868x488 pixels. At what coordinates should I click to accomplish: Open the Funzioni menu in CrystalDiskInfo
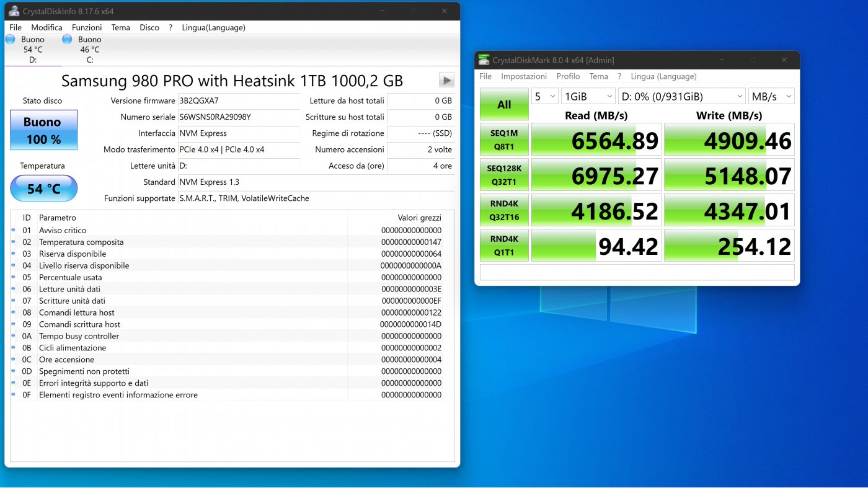[x=87, y=27]
